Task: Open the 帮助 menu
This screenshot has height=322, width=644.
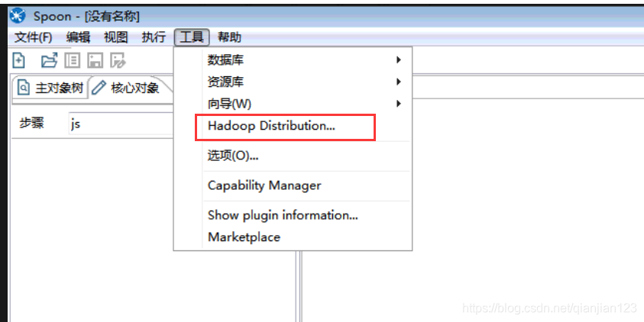Action: pos(229,37)
